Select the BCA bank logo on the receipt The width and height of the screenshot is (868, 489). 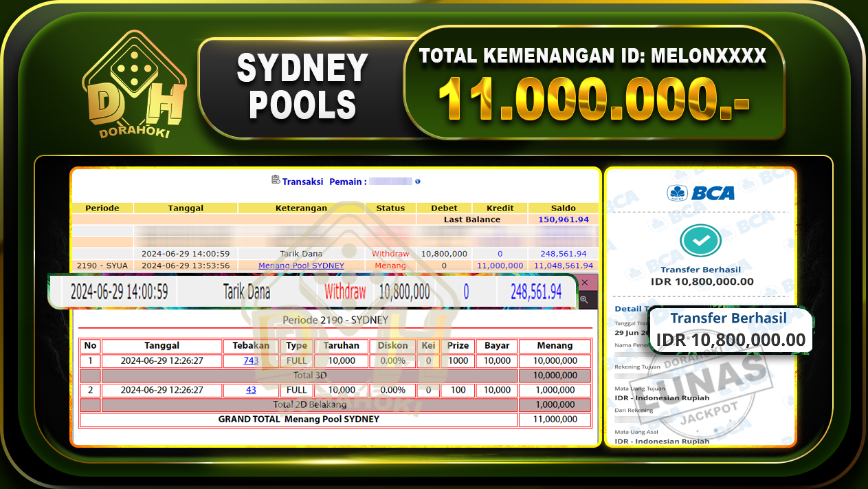(x=700, y=194)
